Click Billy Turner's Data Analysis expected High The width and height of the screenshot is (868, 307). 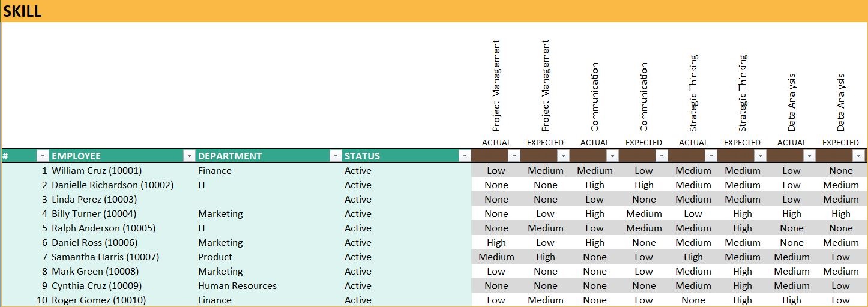click(x=841, y=213)
